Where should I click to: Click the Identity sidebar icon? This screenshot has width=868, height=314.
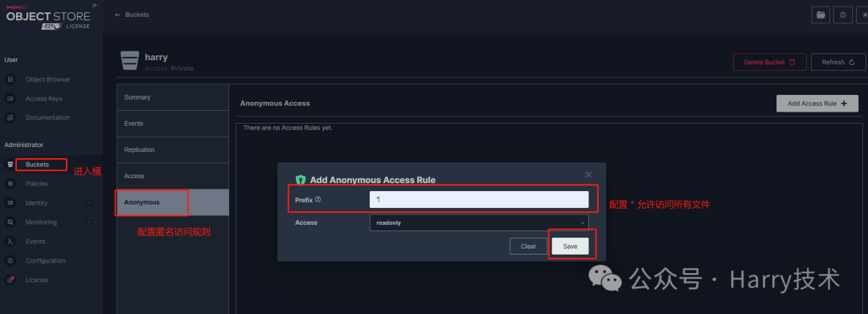click(x=10, y=203)
